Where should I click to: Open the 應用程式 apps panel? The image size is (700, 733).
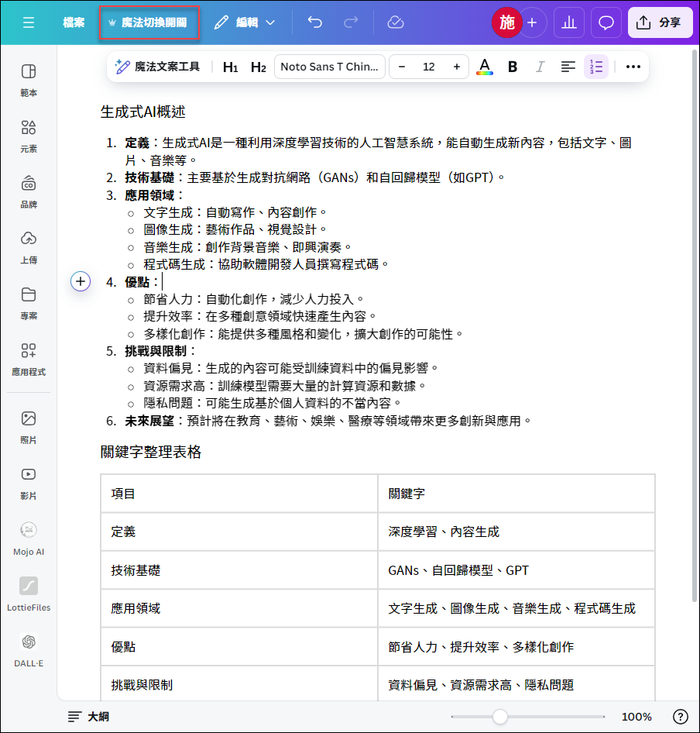point(29,359)
